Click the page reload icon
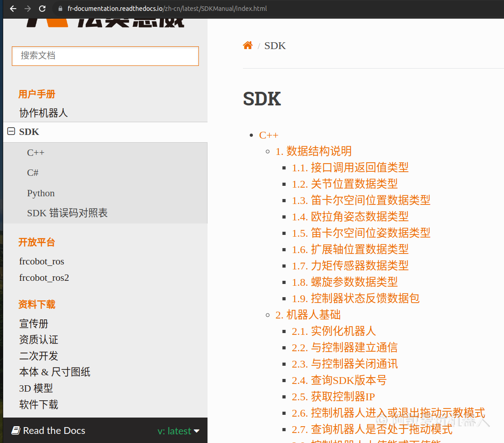 pyautogui.click(x=42, y=8)
